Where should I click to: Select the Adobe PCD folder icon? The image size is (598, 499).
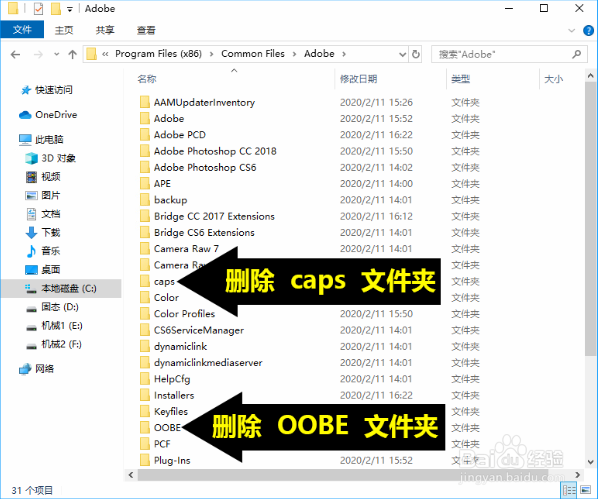[145, 135]
